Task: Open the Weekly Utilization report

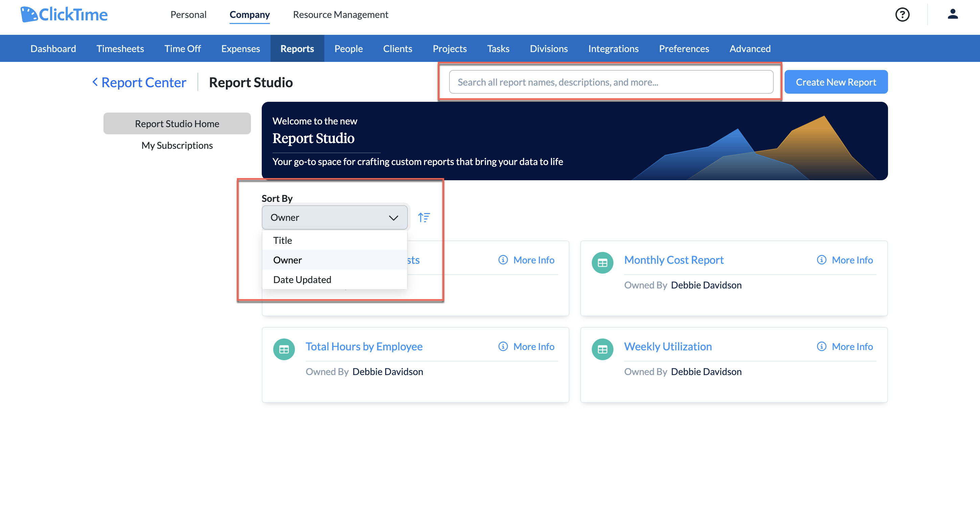Action: pos(668,347)
